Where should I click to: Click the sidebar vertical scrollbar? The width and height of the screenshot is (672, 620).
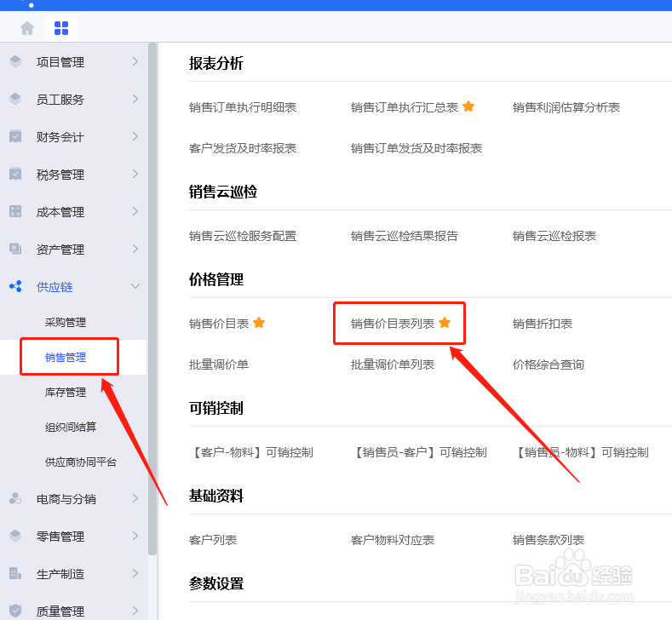click(152, 299)
